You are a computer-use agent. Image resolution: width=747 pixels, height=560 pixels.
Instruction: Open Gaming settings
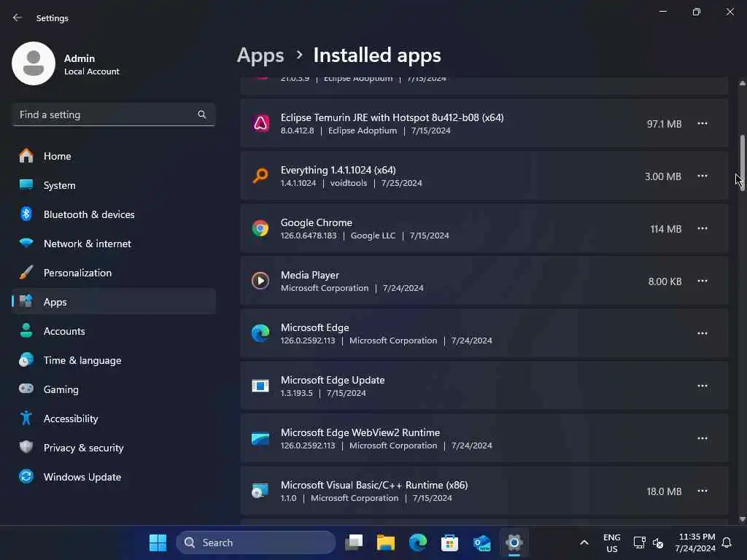pyautogui.click(x=114, y=389)
